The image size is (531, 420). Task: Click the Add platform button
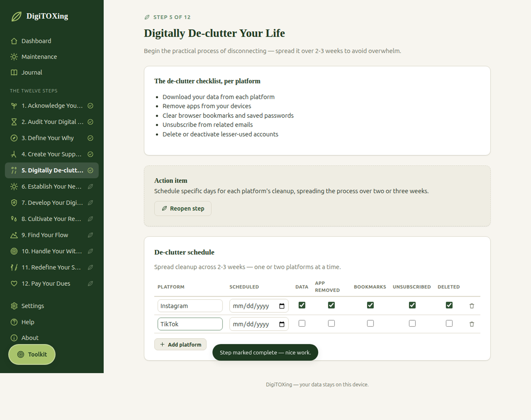pyautogui.click(x=180, y=345)
